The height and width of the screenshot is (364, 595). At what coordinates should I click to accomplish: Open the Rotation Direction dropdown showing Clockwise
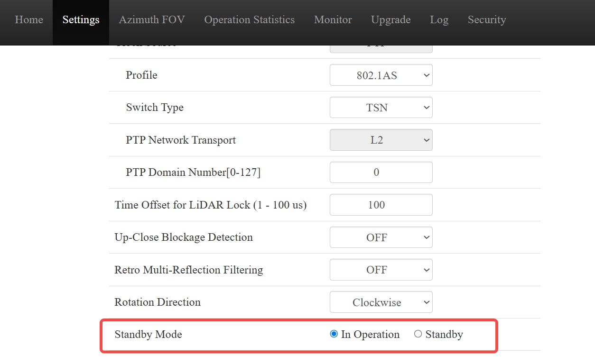(381, 302)
